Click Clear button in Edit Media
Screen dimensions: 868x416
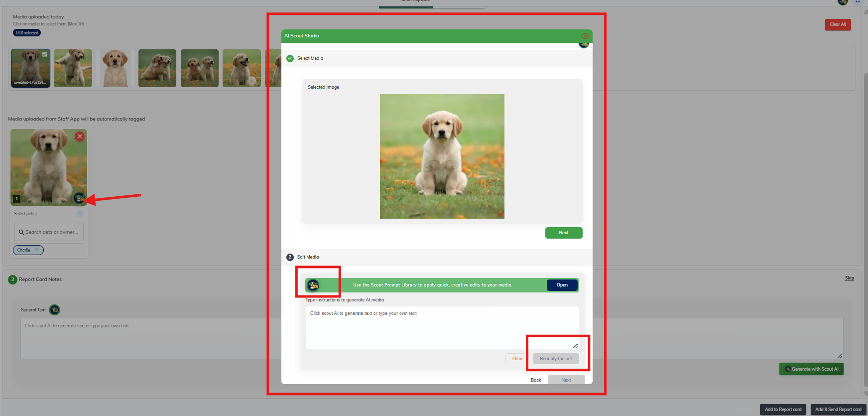[x=517, y=359]
